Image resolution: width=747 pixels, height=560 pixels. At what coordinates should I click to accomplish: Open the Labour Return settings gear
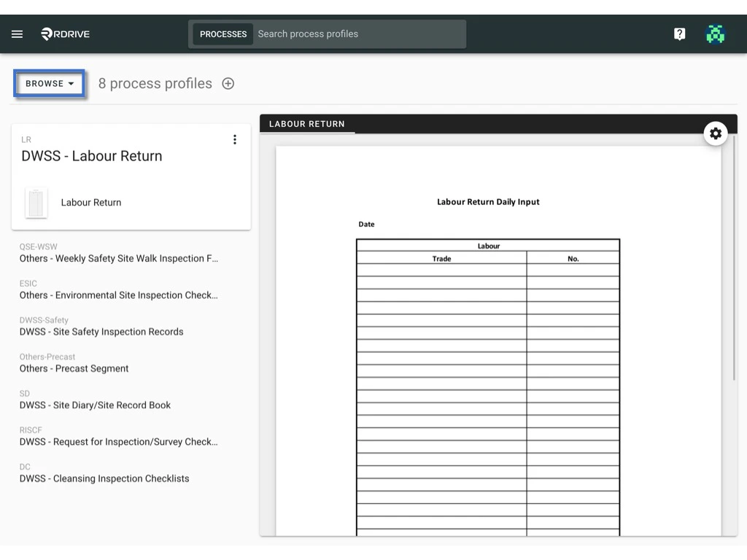[x=716, y=133]
